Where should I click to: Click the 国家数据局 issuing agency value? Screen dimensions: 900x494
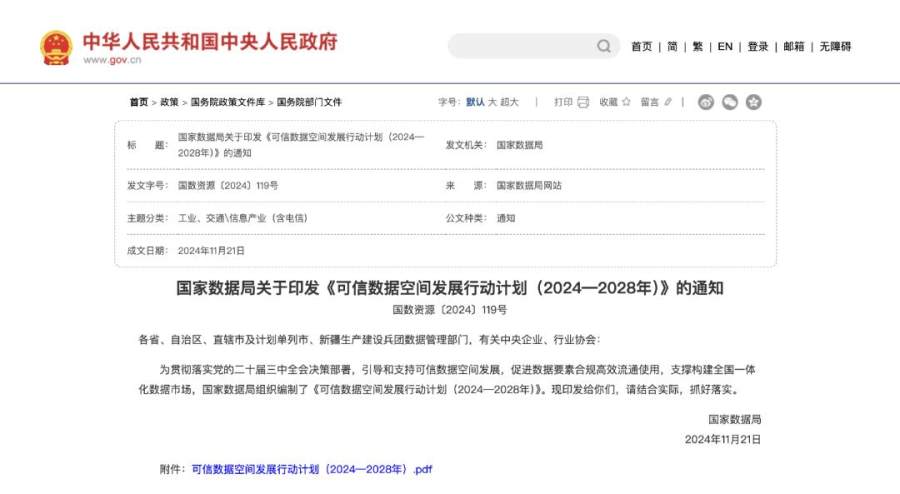click(x=519, y=145)
